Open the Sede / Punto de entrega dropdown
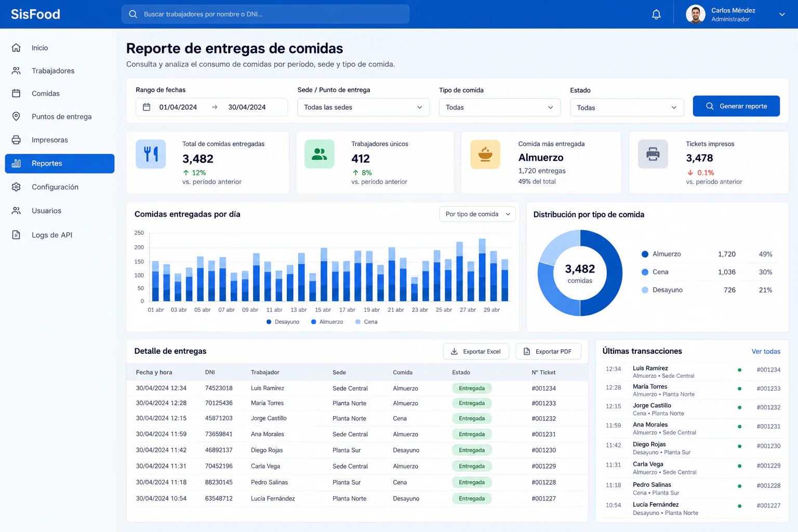Screen dimensions: 798x532 point(363,107)
